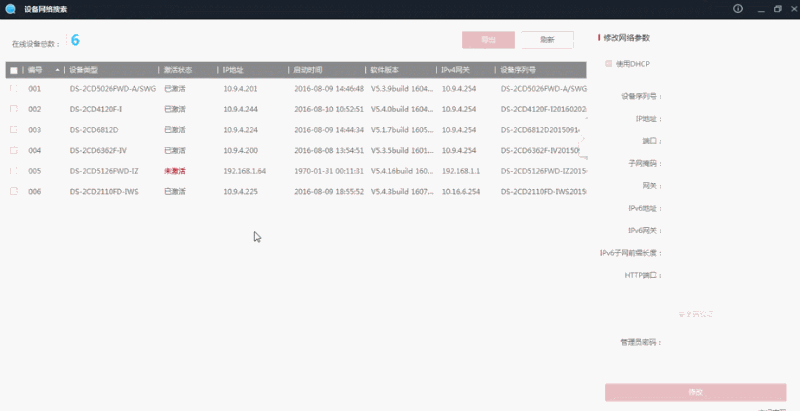Screen dimensions: 800x411
Task: Enable the 使用DHCP checkbox
Action: pos(608,64)
